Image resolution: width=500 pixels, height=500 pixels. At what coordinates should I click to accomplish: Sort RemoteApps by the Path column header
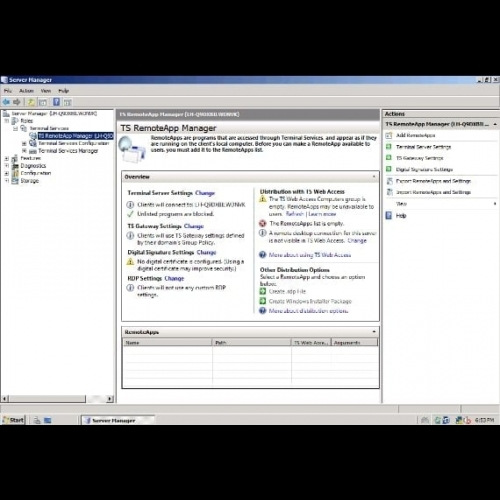pos(252,343)
